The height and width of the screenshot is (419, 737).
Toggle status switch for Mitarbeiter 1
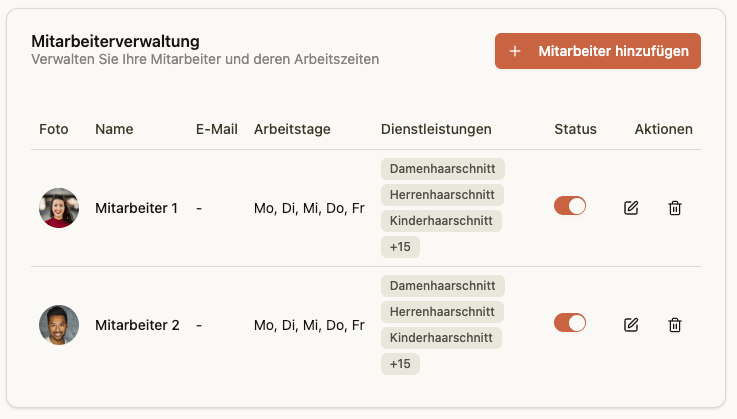pos(570,206)
